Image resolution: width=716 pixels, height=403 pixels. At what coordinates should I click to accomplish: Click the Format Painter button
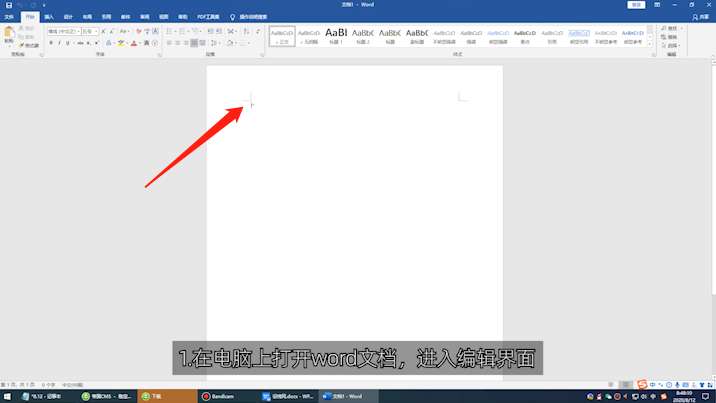pyautogui.click(x=30, y=45)
